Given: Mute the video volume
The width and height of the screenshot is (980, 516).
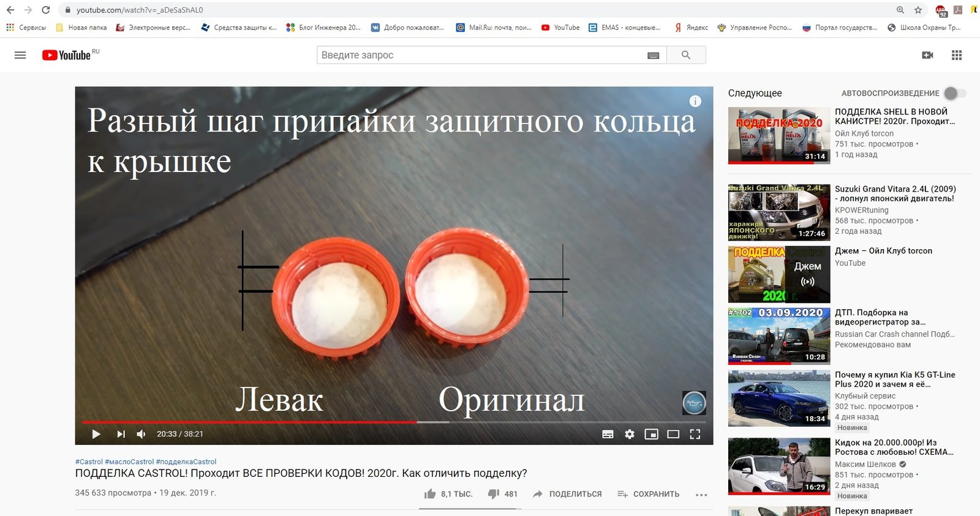Looking at the screenshot, I should (141, 434).
